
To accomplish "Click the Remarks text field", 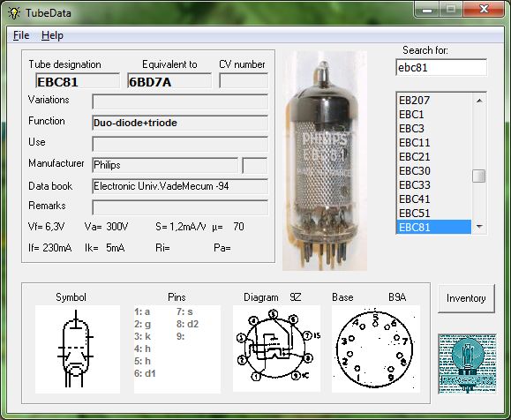I will point(180,207).
